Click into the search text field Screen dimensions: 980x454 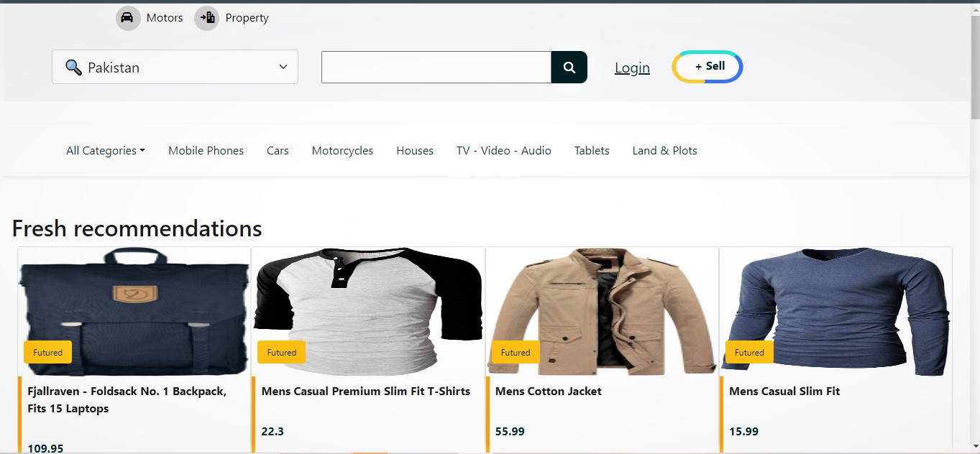[x=436, y=68]
